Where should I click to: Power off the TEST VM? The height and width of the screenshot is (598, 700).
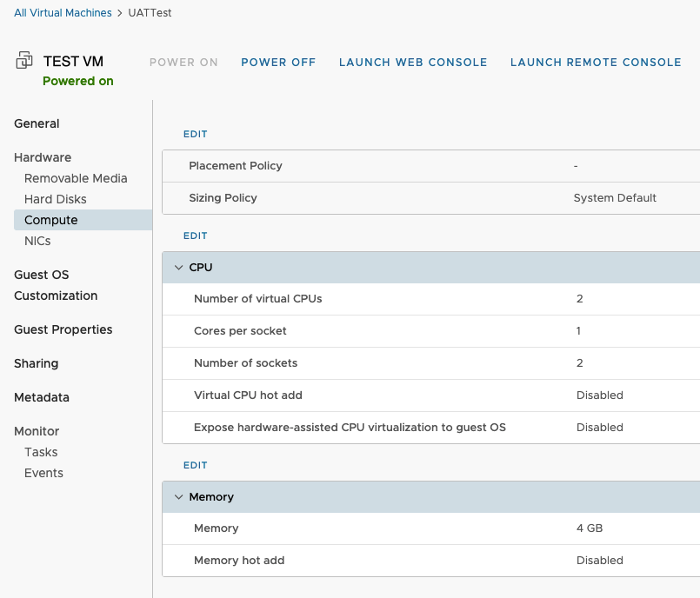[x=278, y=62]
